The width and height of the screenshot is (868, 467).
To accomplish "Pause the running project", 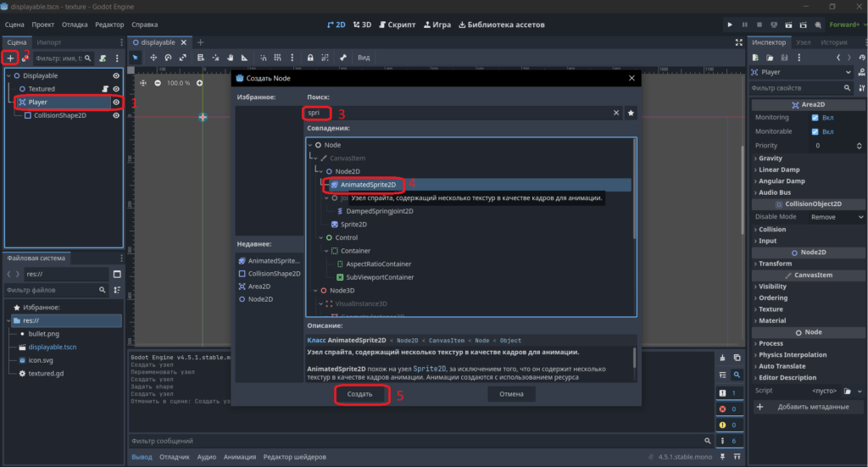I will click(744, 25).
